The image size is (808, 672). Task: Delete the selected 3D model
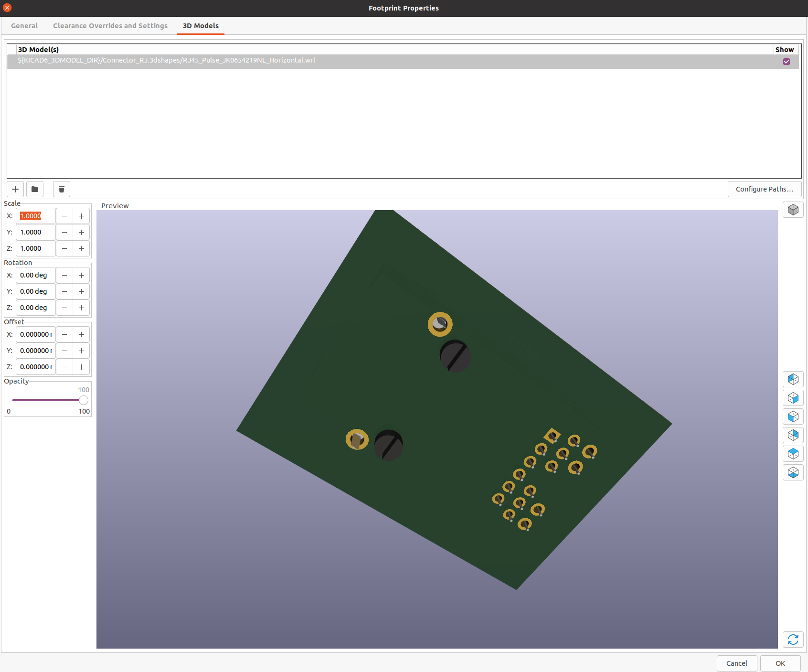click(62, 189)
